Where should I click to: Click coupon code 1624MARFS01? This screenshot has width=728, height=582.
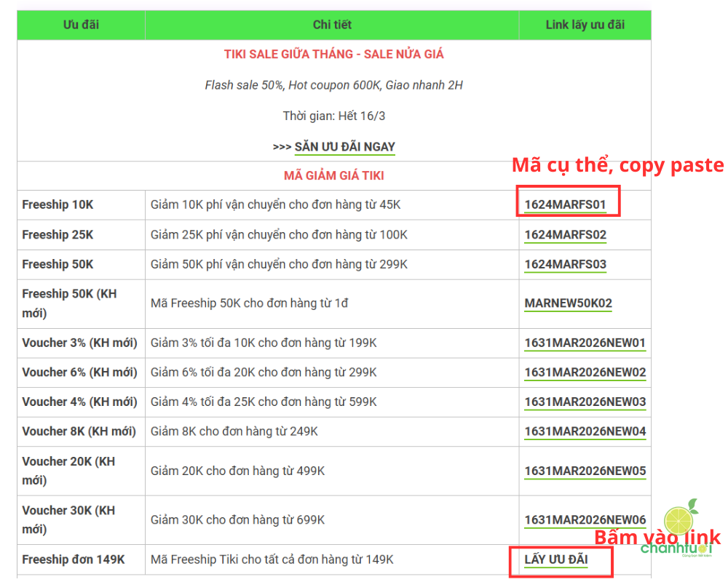[565, 205]
